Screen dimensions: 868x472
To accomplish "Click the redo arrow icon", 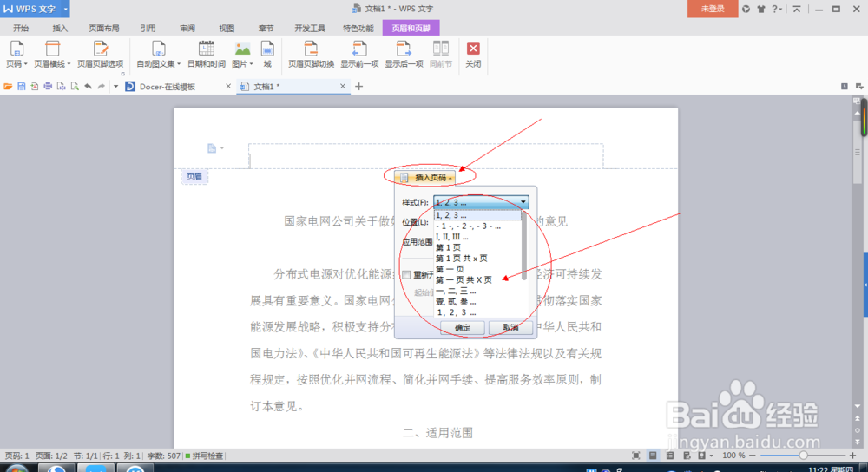I will [x=102, y=86].
